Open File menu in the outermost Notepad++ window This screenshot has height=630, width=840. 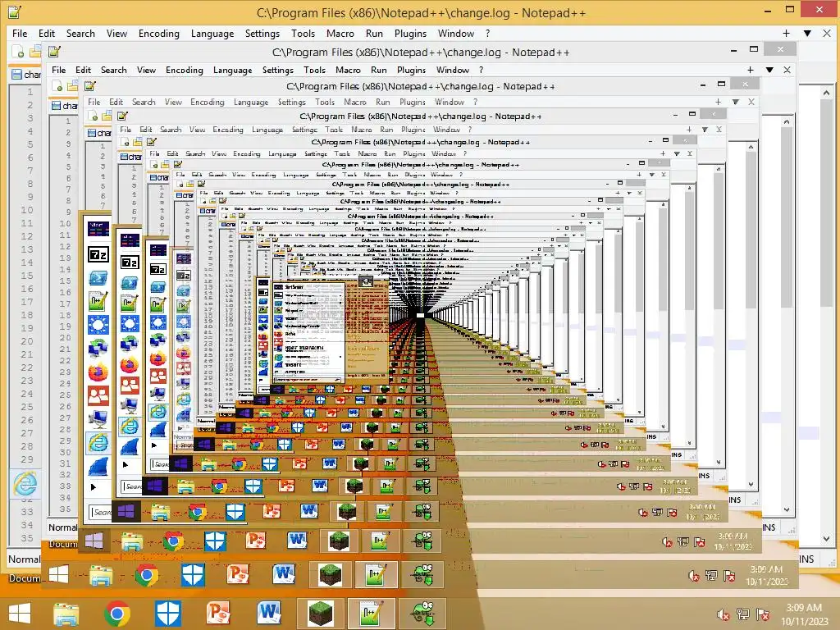20,33
